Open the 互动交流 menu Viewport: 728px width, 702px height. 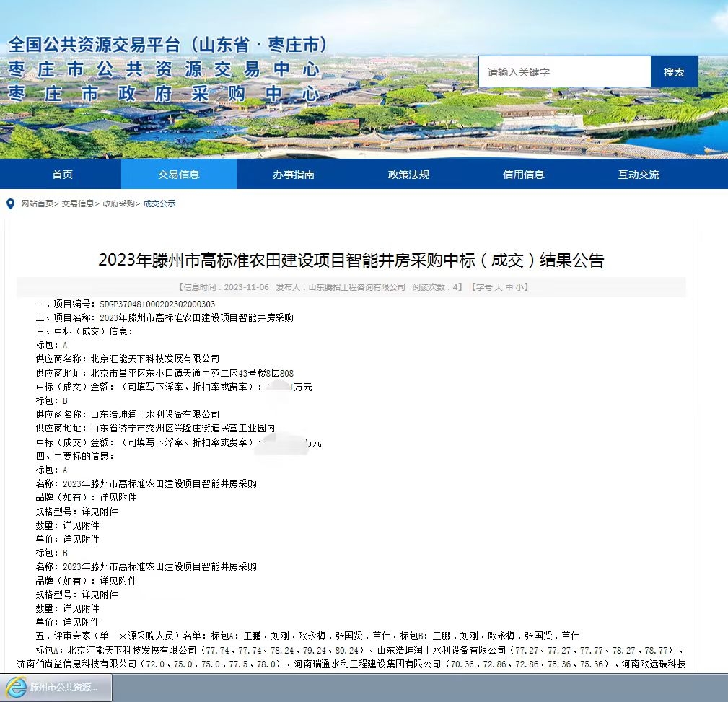pyautogui.click(x=638, y=174)
